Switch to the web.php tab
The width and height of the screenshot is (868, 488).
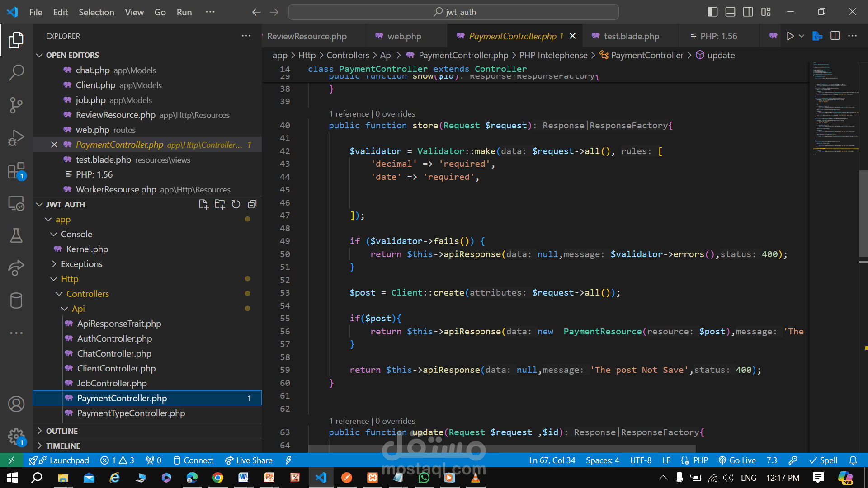(404, 36)
